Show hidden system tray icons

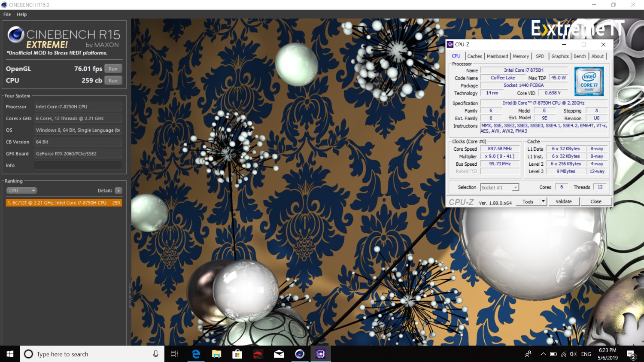[543, 354]
